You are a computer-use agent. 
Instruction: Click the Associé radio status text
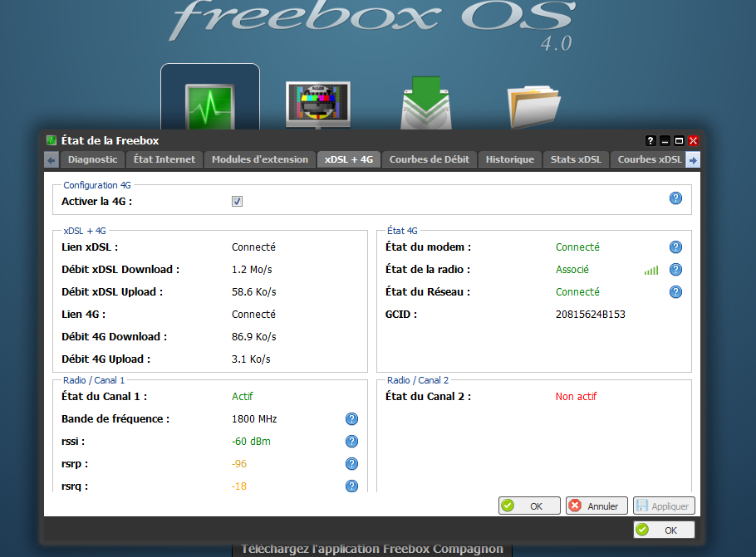[x=572, y=270]
